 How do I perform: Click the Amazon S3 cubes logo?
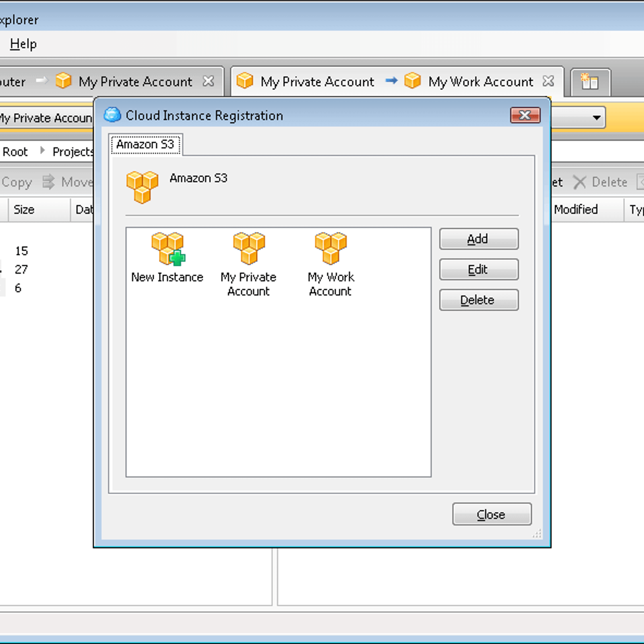tap(142, 187)
